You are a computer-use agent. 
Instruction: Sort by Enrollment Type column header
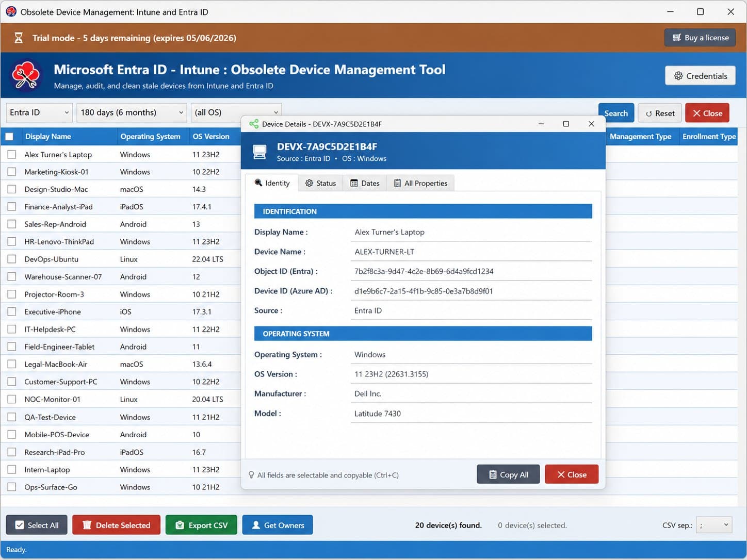[x=709, y=137]
